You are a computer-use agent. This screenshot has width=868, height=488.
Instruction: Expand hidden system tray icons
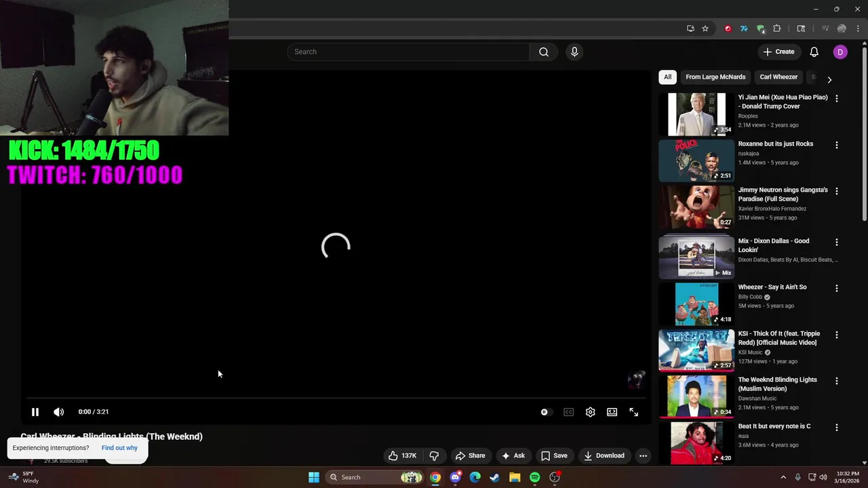pyautogui.click(x=783, y=477)
